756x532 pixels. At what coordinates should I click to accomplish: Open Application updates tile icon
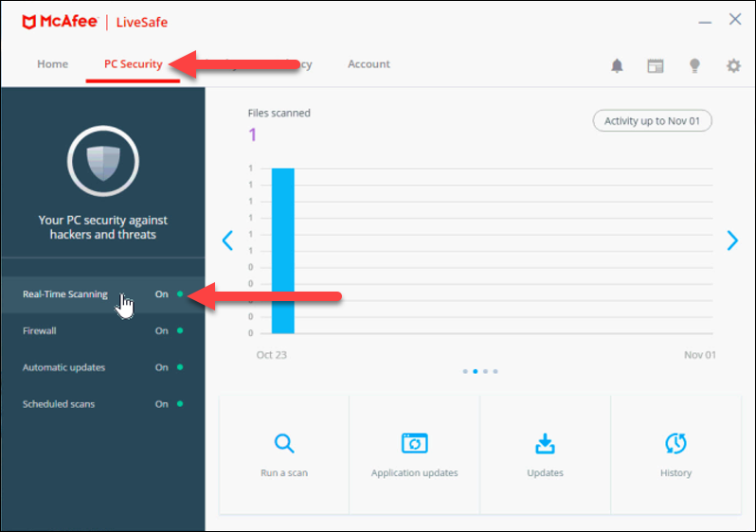pyautogui.click(x=415, y=443)
